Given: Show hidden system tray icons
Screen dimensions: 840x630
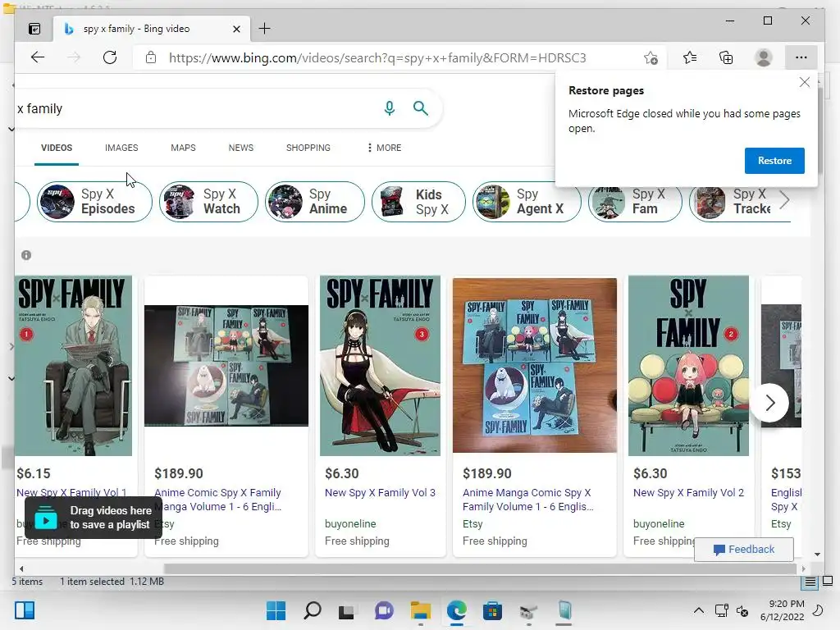Looking at the screenshot, I should pyautogui.click(x=699, y=610).
